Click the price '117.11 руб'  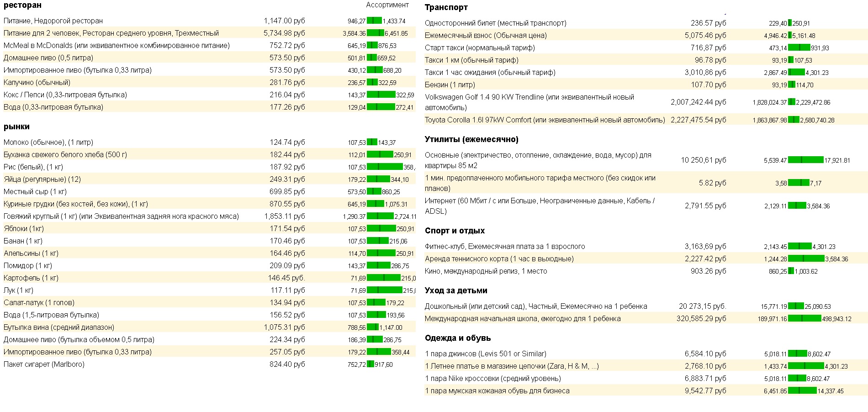coord(288,291)
